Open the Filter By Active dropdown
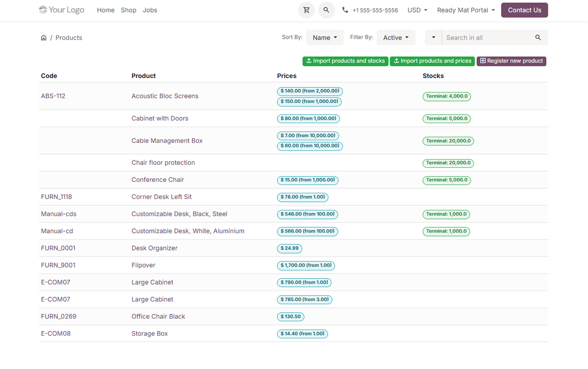588x369 pixels. (x=396, y=37)
